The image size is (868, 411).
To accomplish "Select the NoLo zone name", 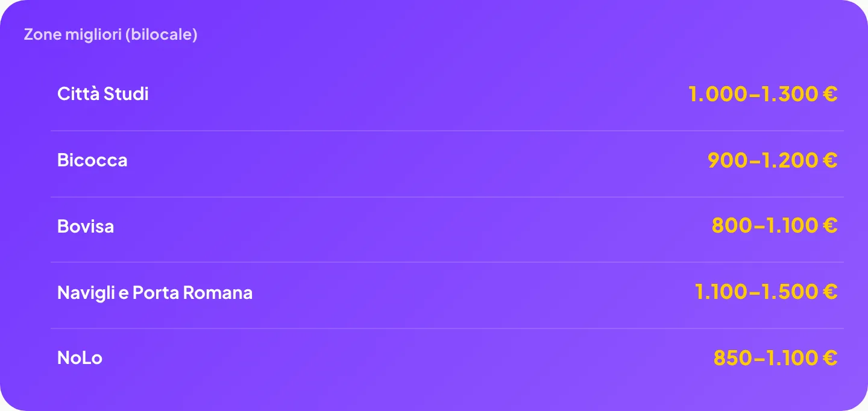I will (80, 358).
